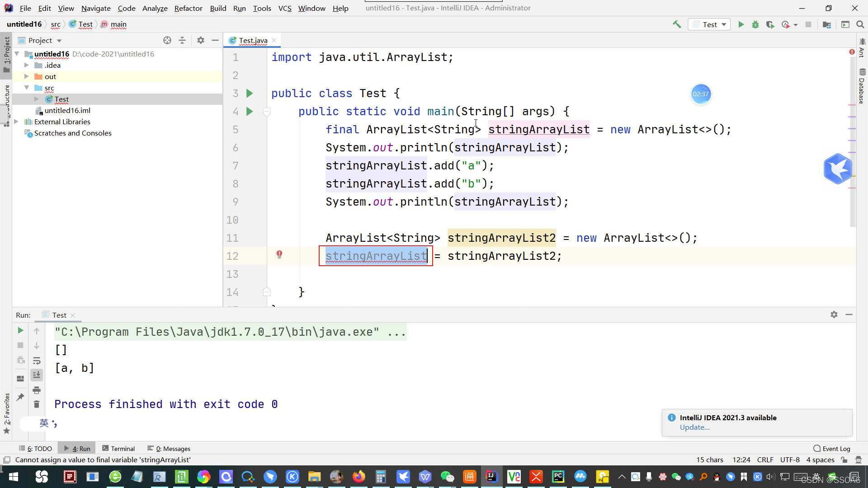Open the TODO tool window

pos(36,449)
